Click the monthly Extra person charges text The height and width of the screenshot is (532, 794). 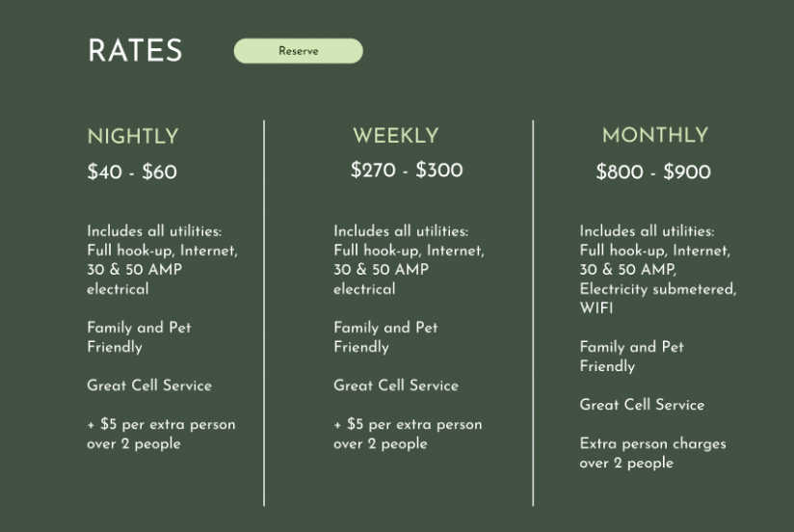(652, 453)
